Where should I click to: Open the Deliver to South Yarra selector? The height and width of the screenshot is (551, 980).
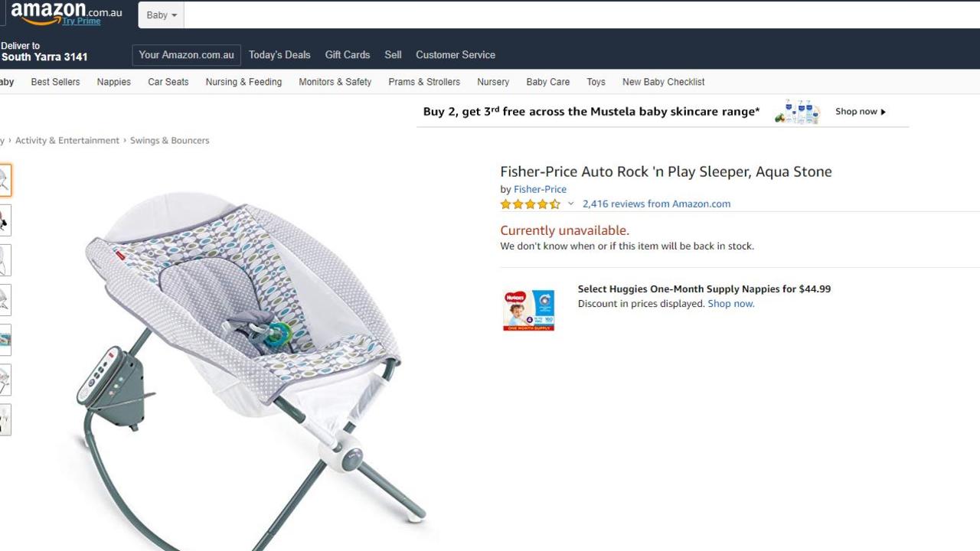click(44, 51)
